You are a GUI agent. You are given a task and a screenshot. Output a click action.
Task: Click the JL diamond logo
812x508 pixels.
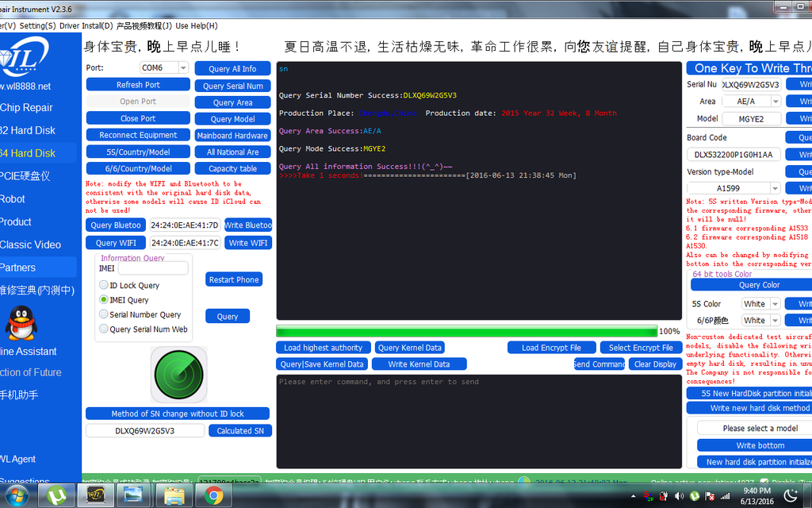(x=25, y=58)
